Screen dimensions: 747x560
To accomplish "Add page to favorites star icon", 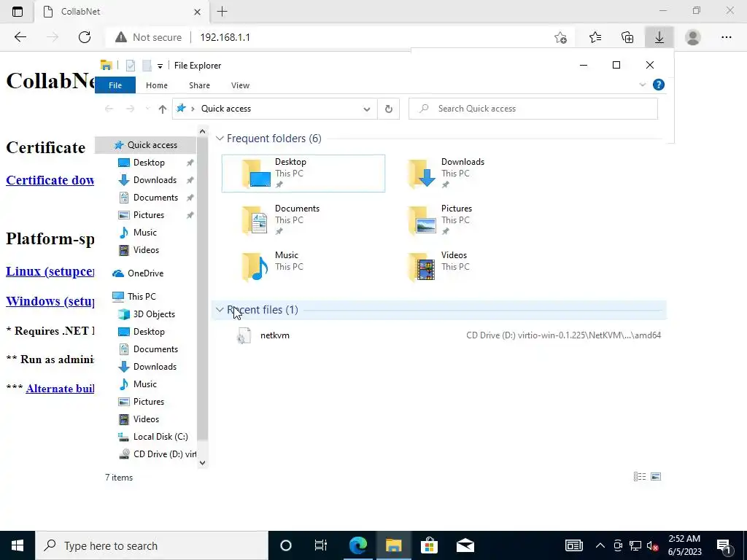I will coord(561,38).
